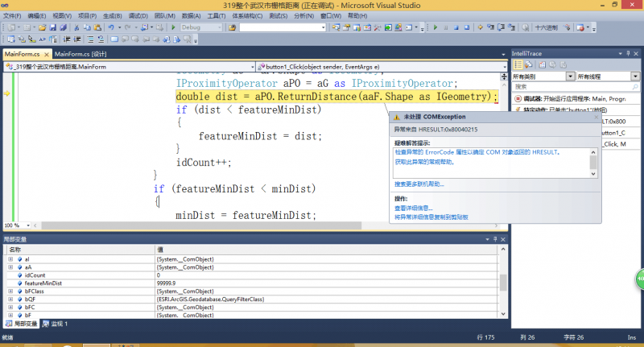Switch to the MainForm.cs [设计] tab
This screenshot has height=347, width=644.
point(81,54)
